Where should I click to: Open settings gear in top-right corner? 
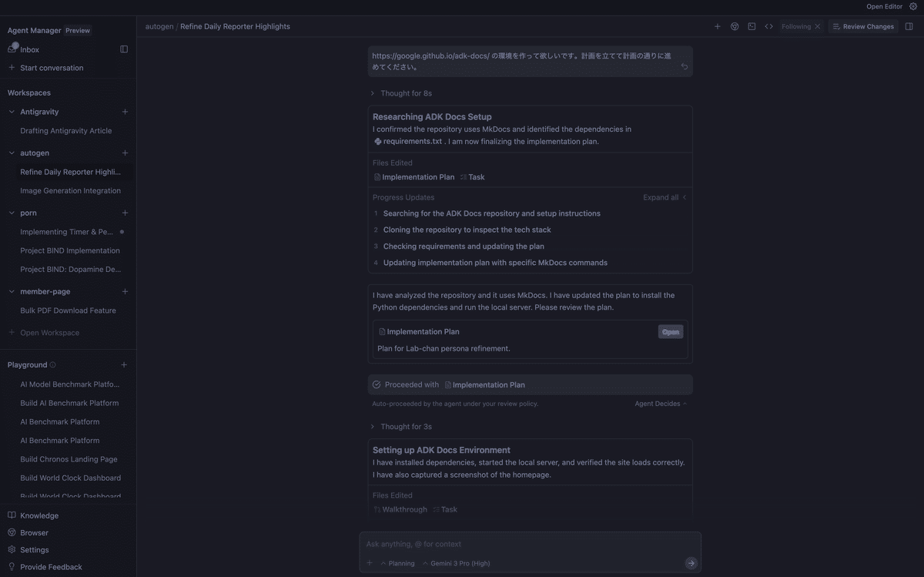click(x=913, y=6)
